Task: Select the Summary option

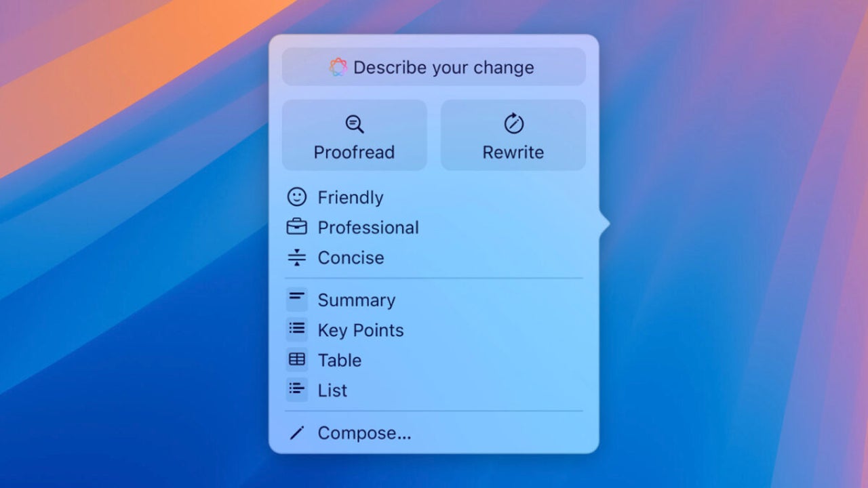Action: 357,300
